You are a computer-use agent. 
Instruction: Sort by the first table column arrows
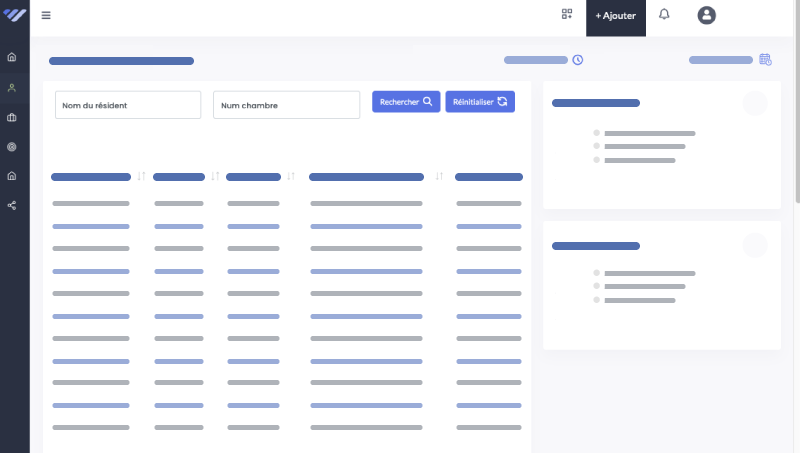point(141,177)
